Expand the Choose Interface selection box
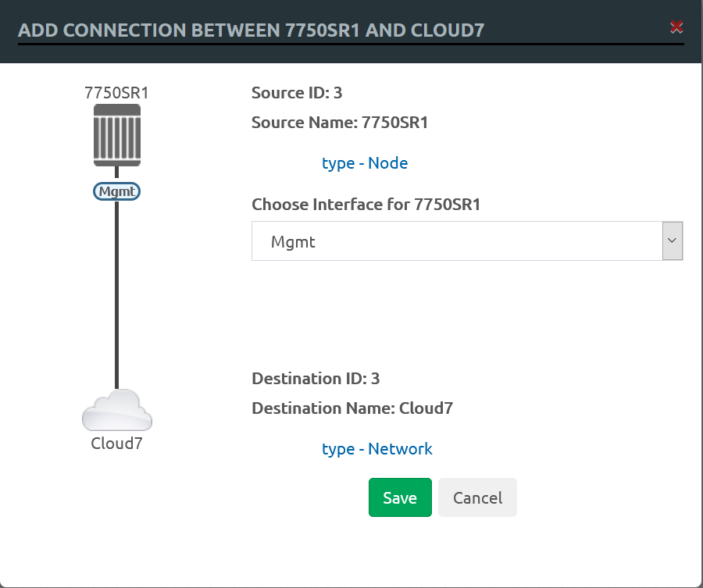The image size is (703, 588). pyautogui.click(x=466, y=241)
